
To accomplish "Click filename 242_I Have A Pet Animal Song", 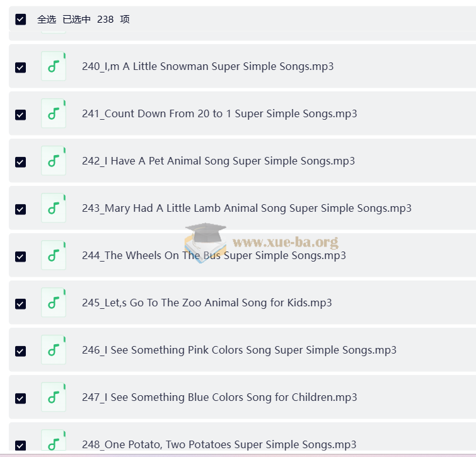I will 218,161.
